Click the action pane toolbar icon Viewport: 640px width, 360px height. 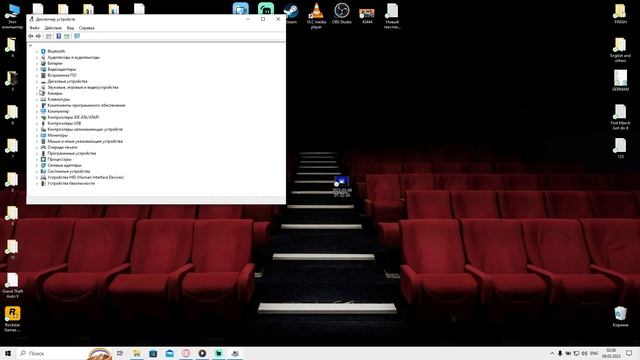pos(67,36)
